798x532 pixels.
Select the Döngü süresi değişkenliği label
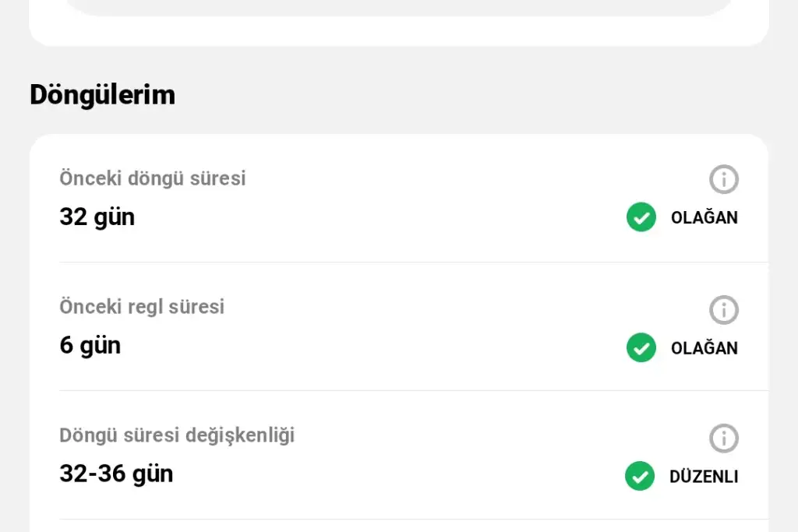(177, 435)
